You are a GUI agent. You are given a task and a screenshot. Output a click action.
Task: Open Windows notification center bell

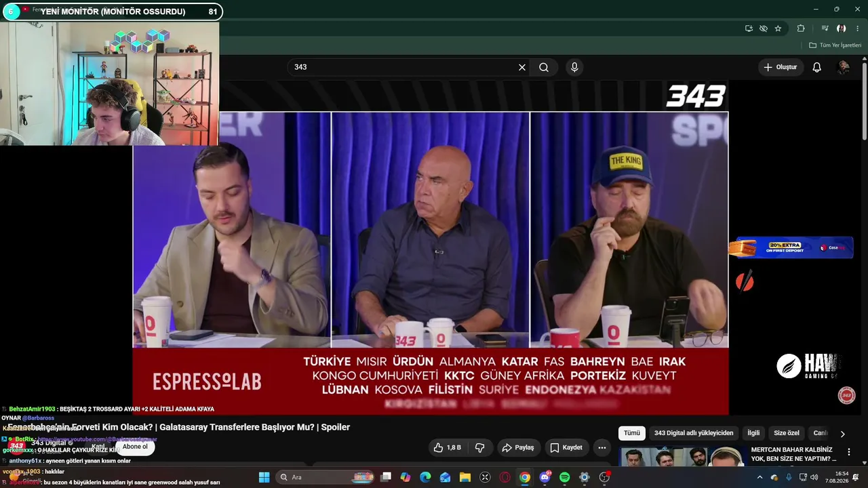[856, 477]
